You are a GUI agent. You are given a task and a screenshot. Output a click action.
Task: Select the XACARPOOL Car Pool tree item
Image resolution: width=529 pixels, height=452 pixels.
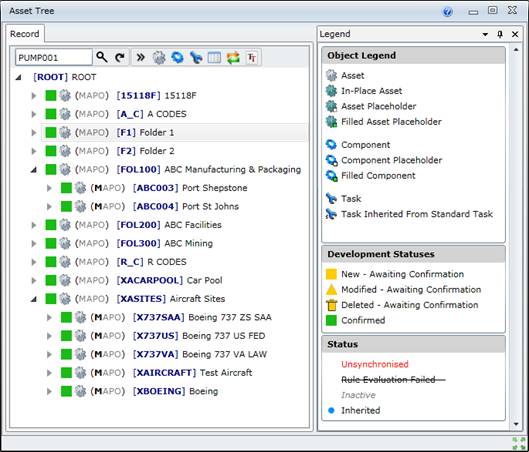point(169,280)
